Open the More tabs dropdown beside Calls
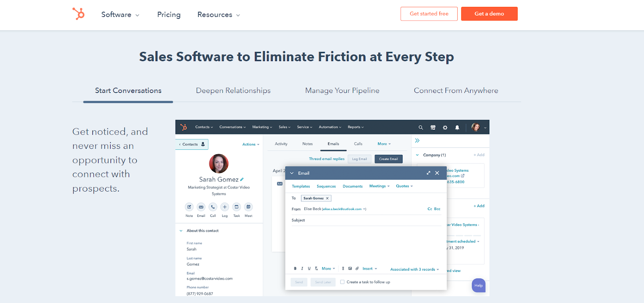The height and width of the screenshot is (303, 644). pyautogui.click(x=384, y=144)
